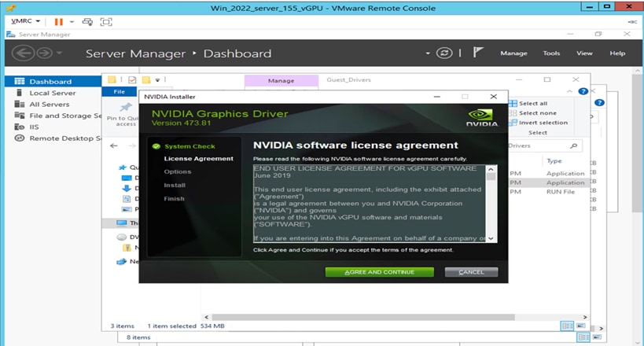Screen dimensions: 644x346
Task: Send Ctrl+Alt+Del using the VMRC toolbar icon
Action: point(87,22)
